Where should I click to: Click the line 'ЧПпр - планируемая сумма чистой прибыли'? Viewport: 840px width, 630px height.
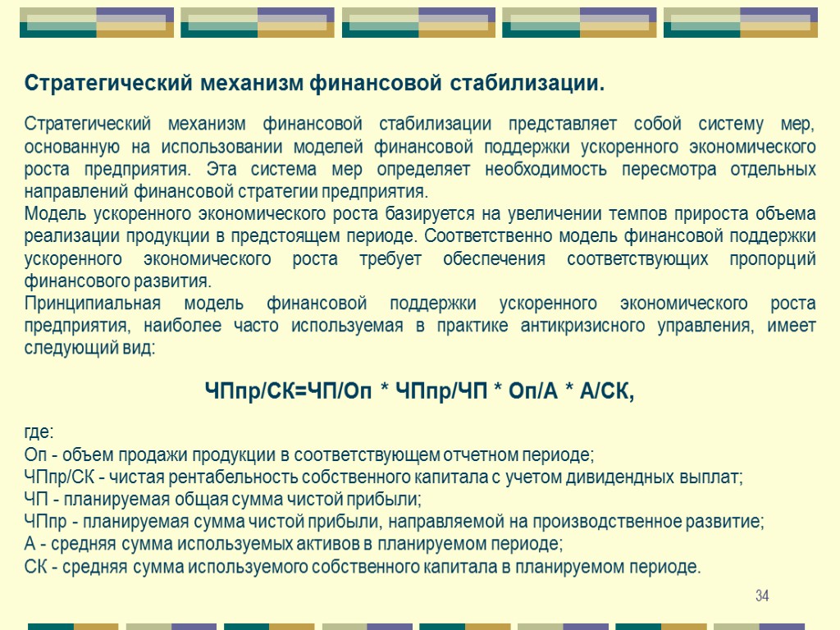394,521
